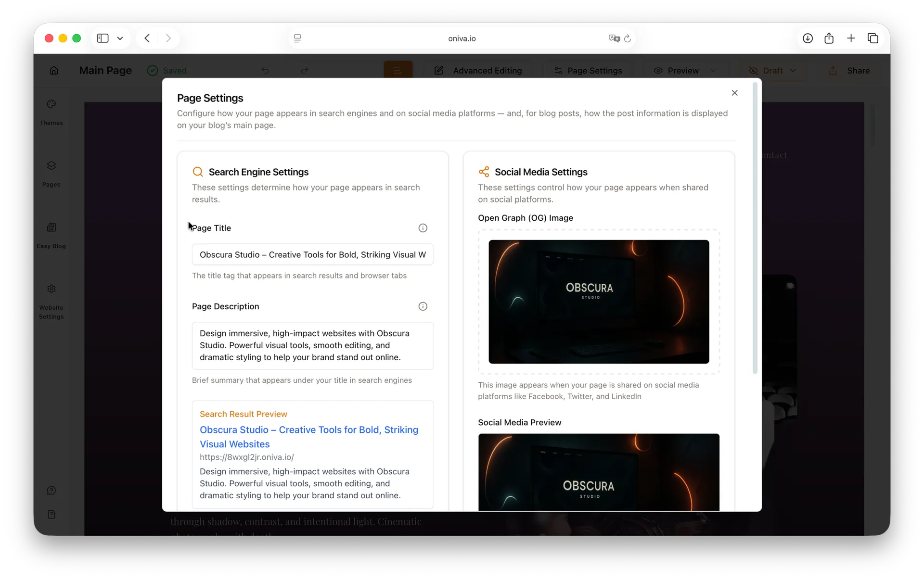The width and height of the screenshot is (924, 580).
Task: Click the Page Description info icon
Action: pos(423,306)
